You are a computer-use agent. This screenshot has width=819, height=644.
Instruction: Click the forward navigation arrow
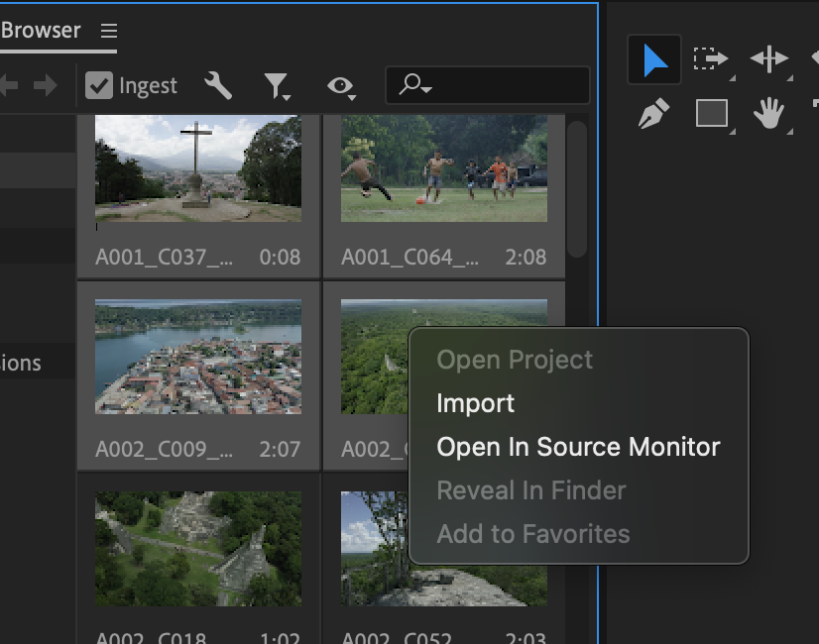pos(45,86)
